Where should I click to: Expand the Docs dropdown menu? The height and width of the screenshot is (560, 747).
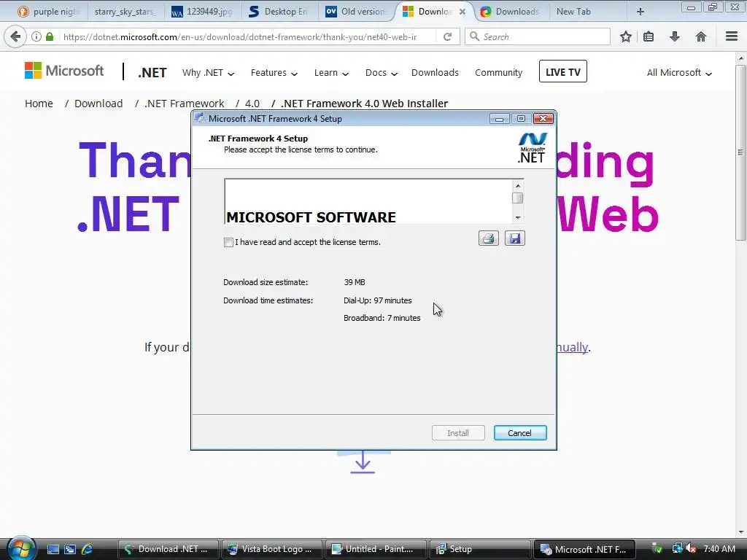[x=381, y=73]
